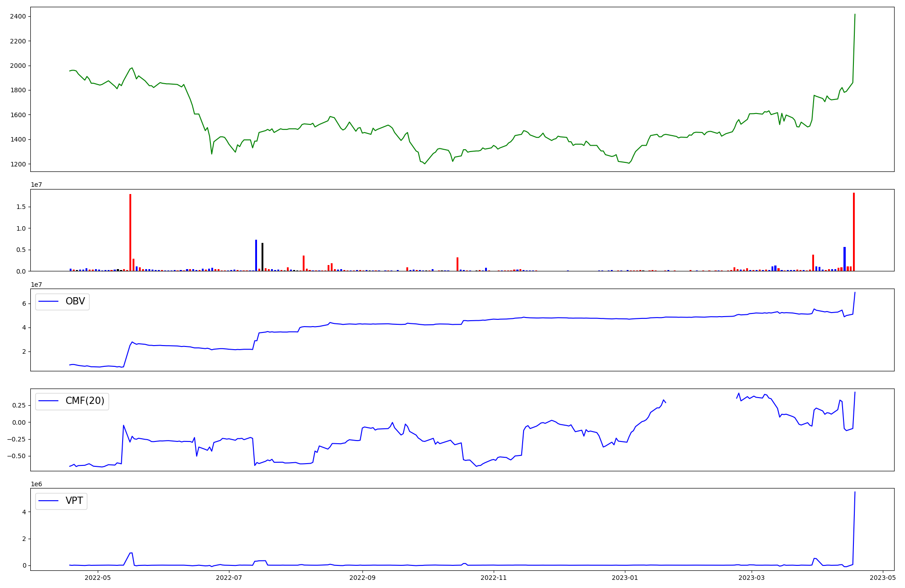Image resolution: width=905 pixels, height=588 pixels.
Task: Click the OBV legend entry
Action: 75,302
